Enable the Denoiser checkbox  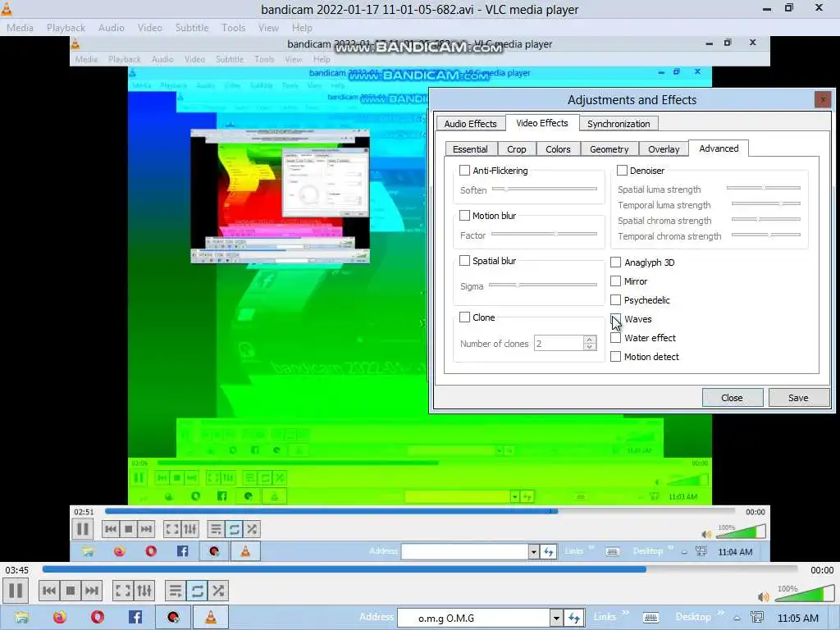[x=622, y=171]
